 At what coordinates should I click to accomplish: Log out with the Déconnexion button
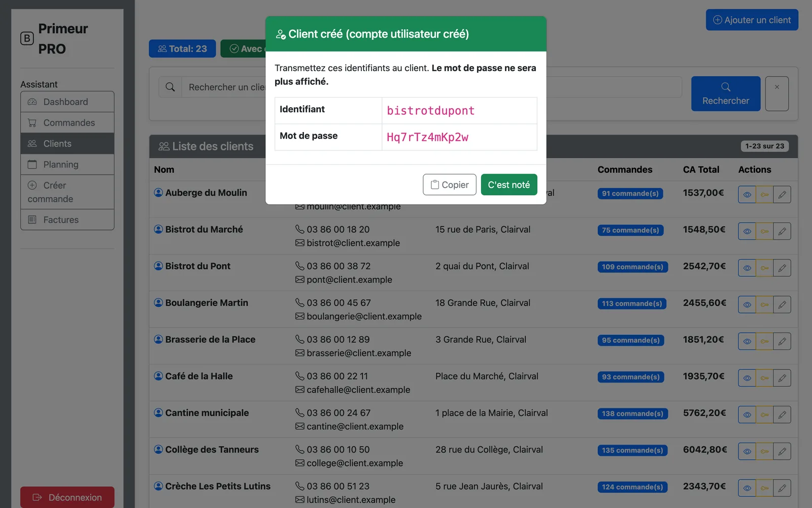(67, 497)
